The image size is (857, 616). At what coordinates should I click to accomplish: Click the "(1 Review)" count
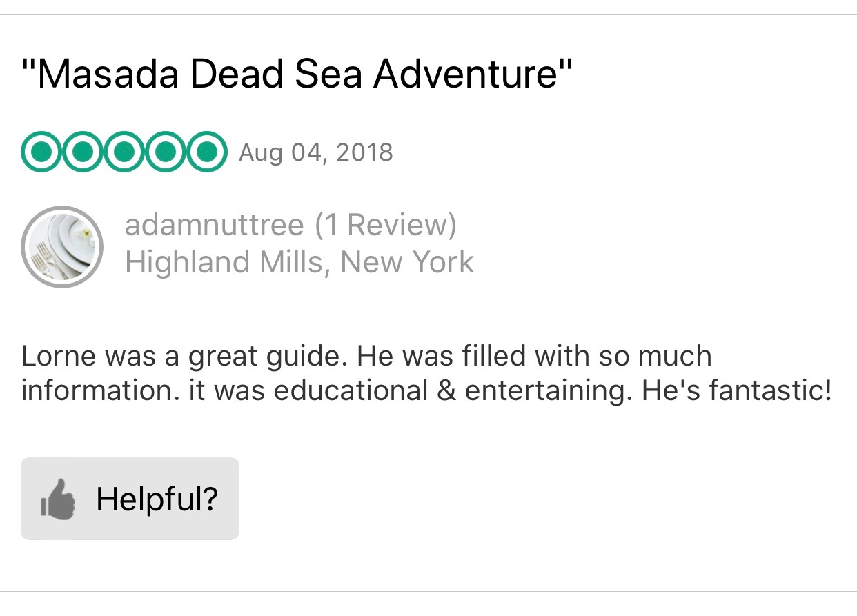click(385, 225)
